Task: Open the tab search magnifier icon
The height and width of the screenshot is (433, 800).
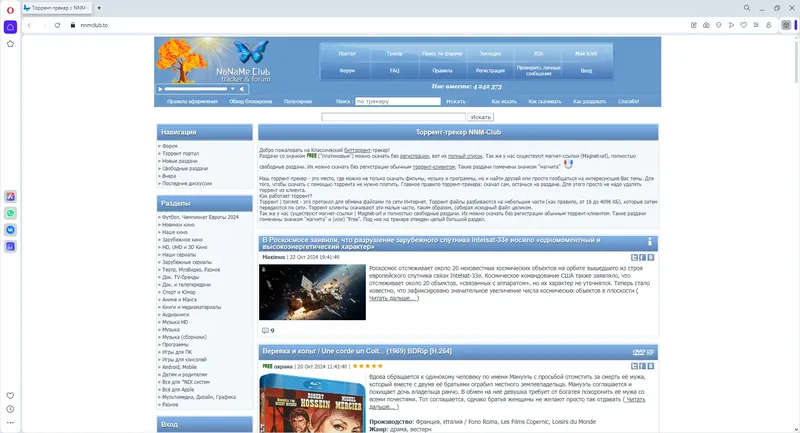Action: click(747, 8)
